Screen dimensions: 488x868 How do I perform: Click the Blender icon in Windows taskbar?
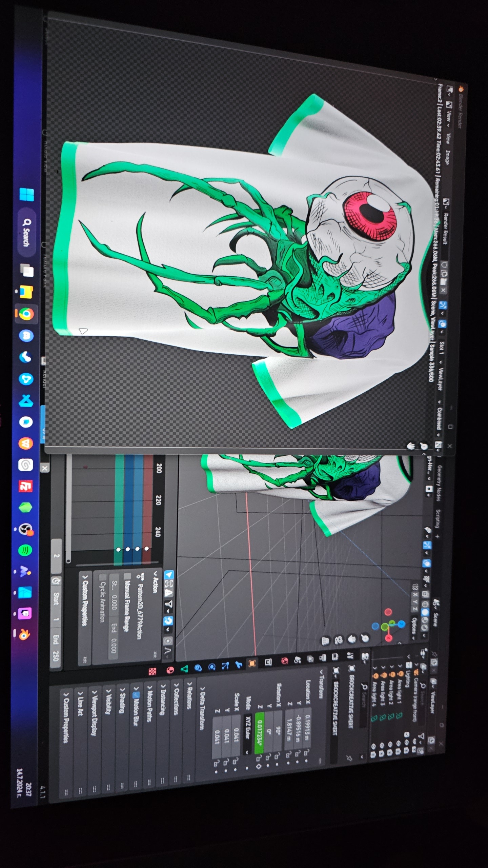click(x=24, y=635)
